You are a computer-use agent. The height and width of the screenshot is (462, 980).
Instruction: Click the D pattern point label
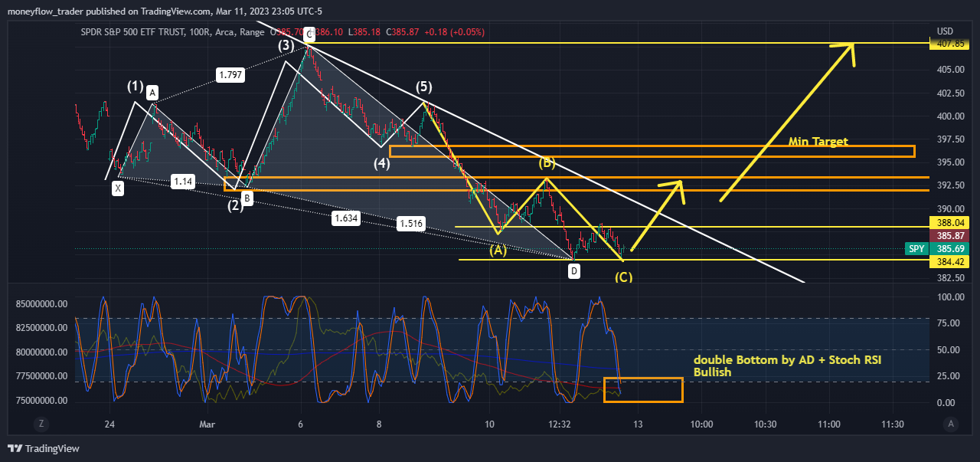[x=574, y=270]
